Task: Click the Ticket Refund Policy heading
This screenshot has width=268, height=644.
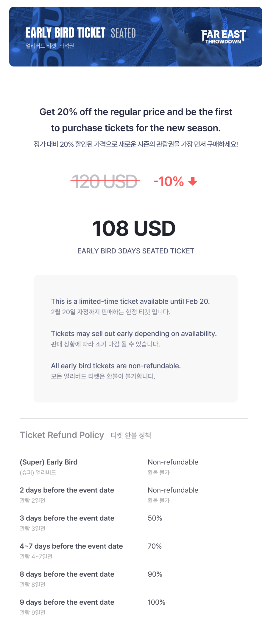Action: point(62,435)
